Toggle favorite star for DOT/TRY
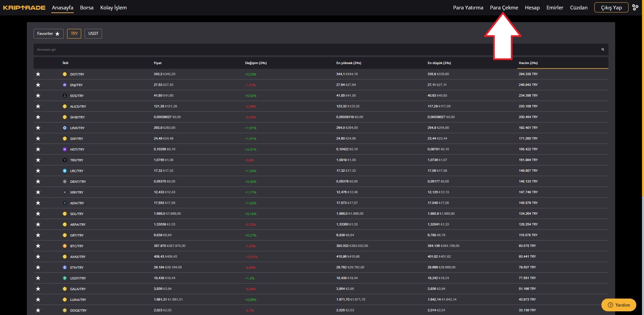This screenshot has height=315, width=644. 38,74
